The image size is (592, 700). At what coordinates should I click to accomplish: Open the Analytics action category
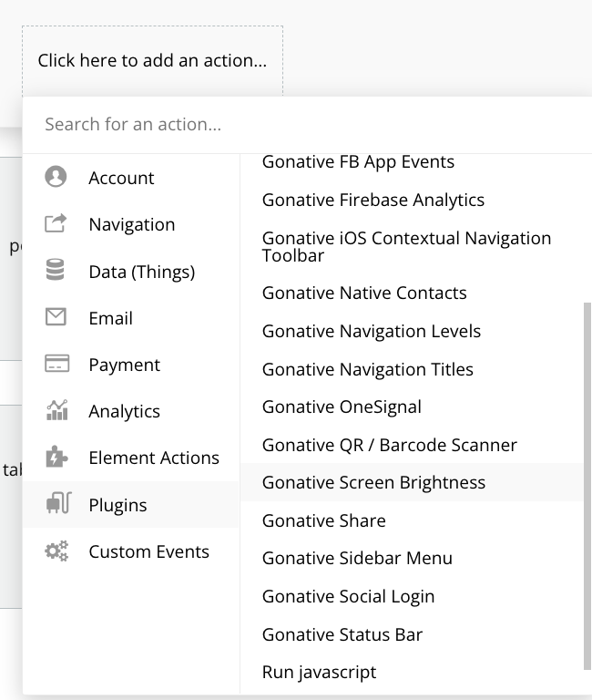point(131,411)
